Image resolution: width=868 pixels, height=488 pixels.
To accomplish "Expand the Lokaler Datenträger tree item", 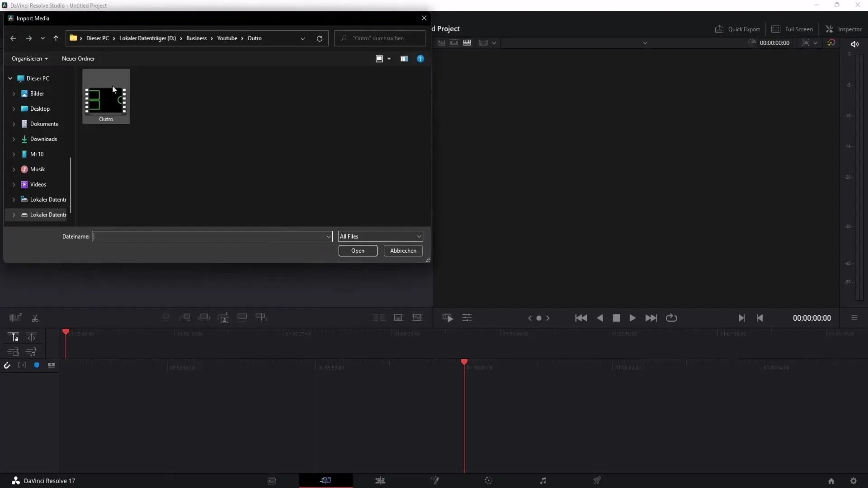I will [13, 199].
